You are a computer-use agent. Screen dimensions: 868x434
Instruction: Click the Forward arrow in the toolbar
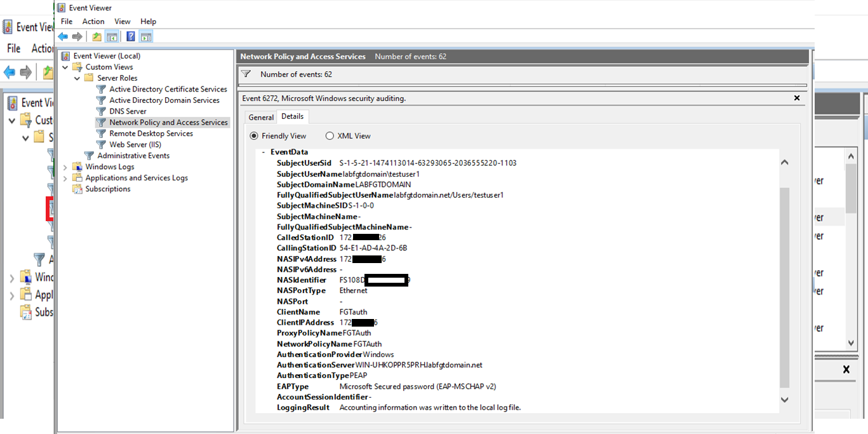tap(77, 37)
